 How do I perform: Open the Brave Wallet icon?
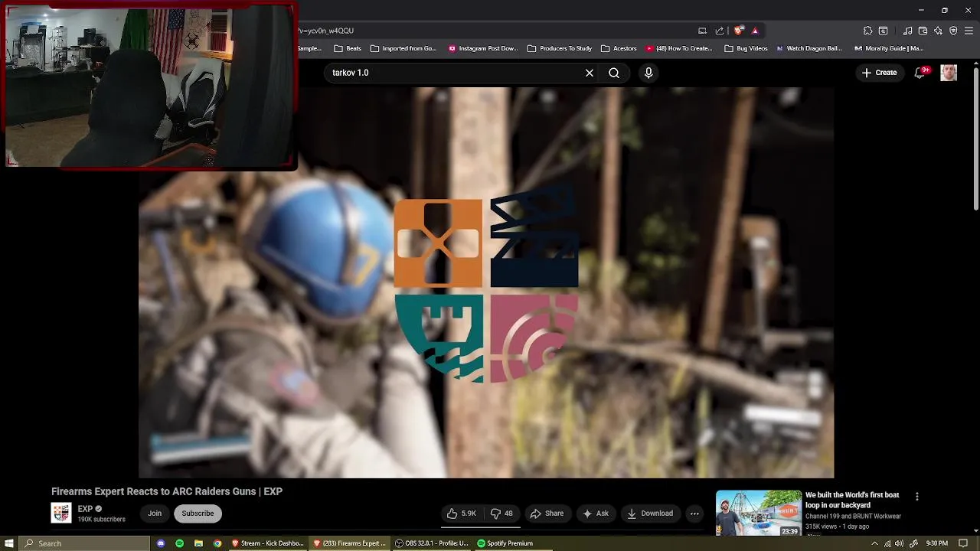[923, 31]
